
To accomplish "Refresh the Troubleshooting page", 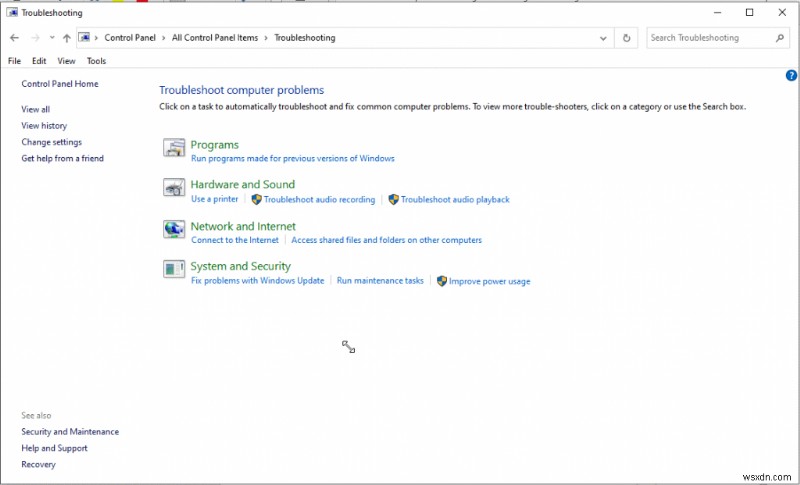I will (x=627, y=38).
